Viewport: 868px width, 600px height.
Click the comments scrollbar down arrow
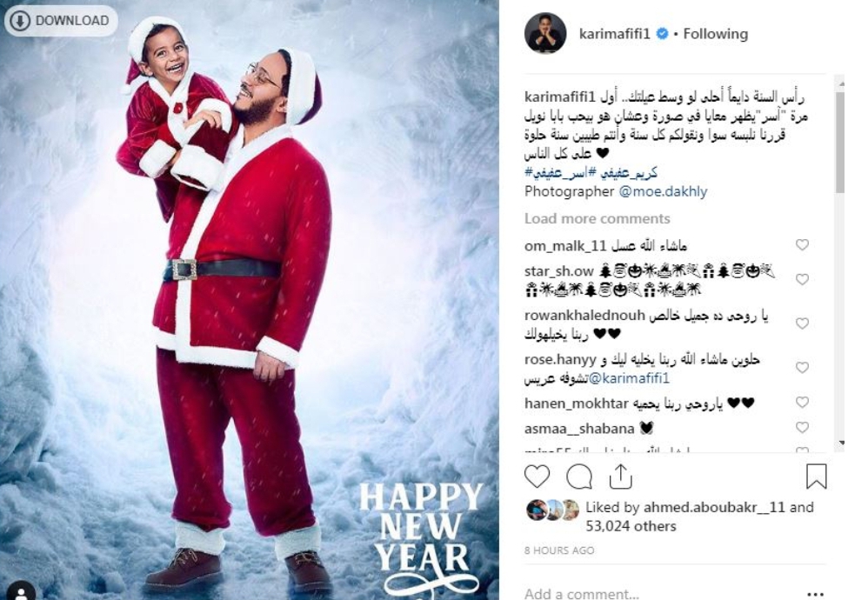click(x=841, y=443)
